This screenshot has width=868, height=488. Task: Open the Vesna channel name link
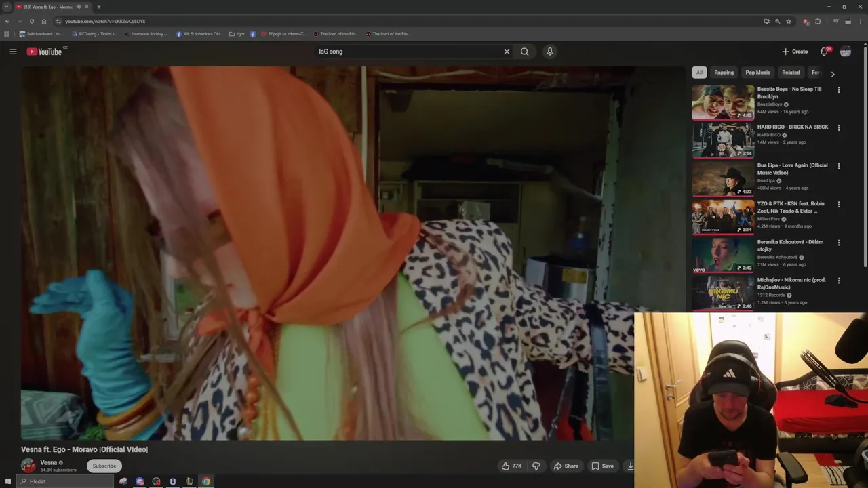pos(49,462)
